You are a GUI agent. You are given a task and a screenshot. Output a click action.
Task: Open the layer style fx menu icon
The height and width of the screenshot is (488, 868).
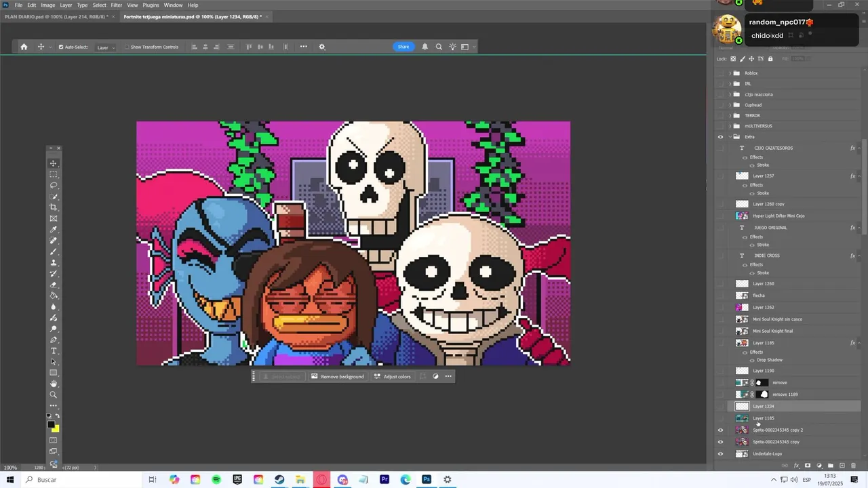pyautogui.click(x=796, y=466)
